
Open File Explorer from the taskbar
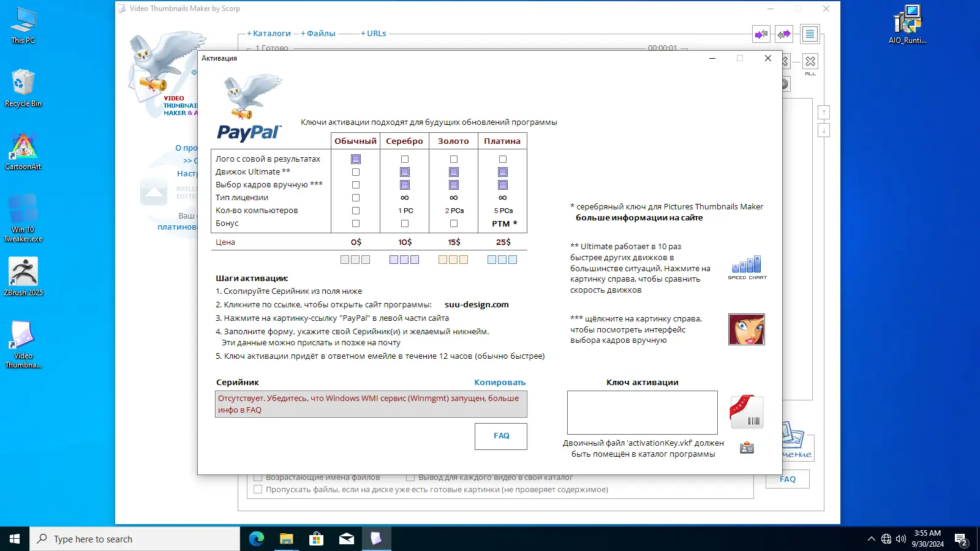287,539
